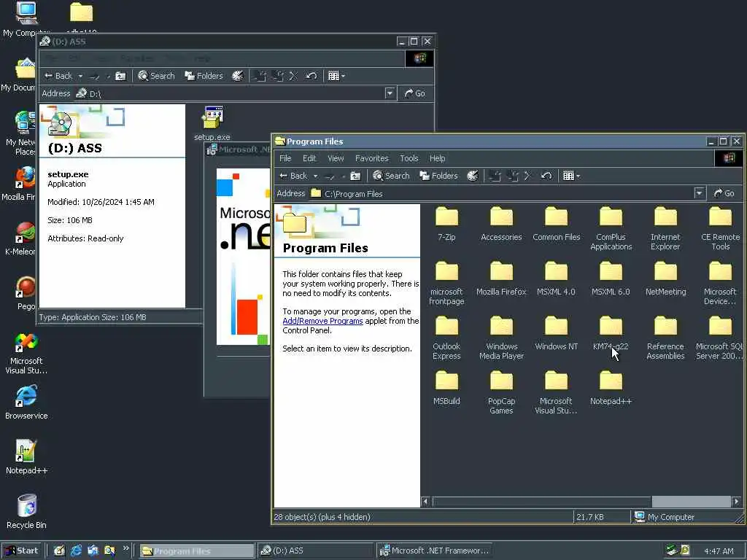Select the Reference Assemblies folder
Screen dimensions: 747x560
665,338
